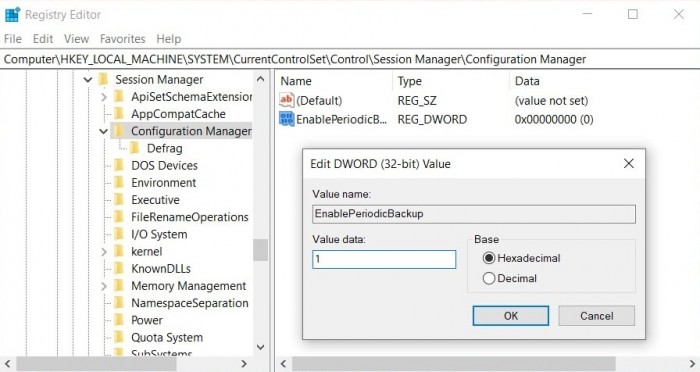Image resolution: width=700 pixels, height=372 pixels.
Task: Collapse the Configuration Manager key
Action: point(104,131)
